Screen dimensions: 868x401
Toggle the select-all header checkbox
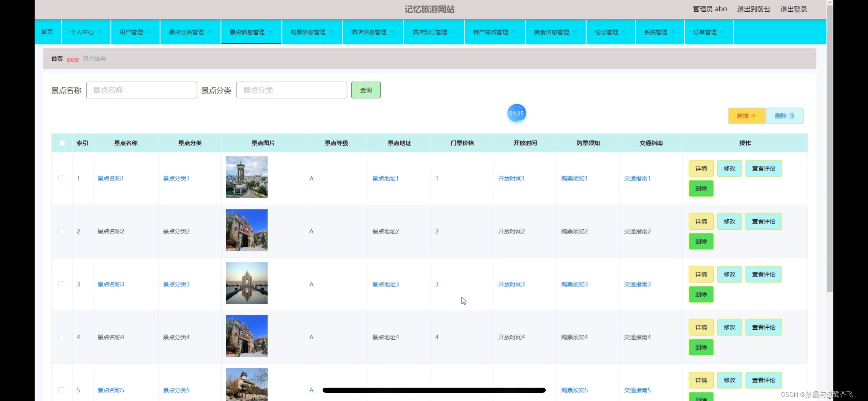click(62, 143)
